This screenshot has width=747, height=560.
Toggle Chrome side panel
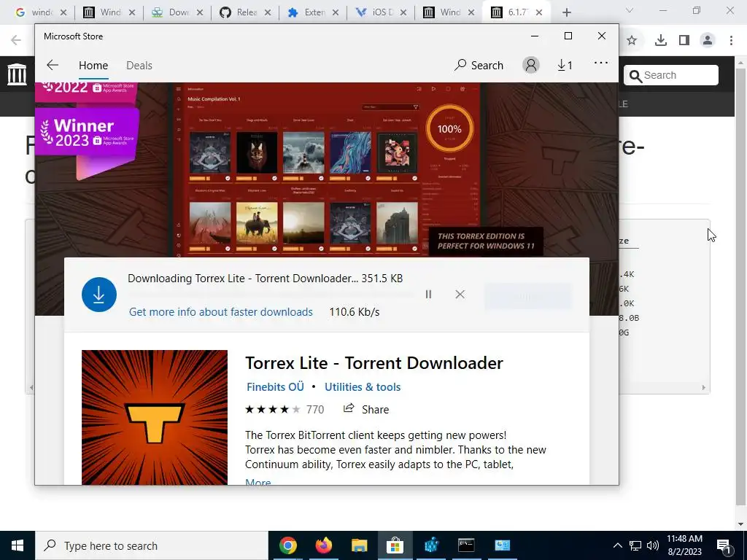(684, 41)
